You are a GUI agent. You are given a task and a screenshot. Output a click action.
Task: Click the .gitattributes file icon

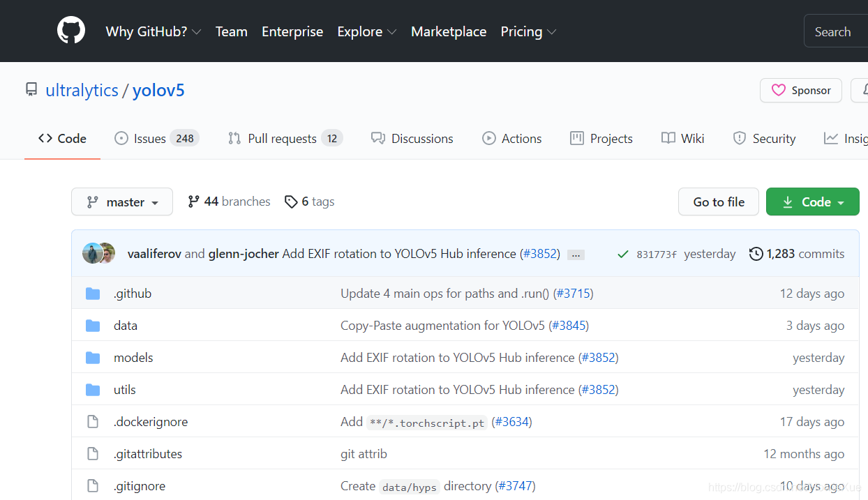pyautogui.click(x=93, y=454)
